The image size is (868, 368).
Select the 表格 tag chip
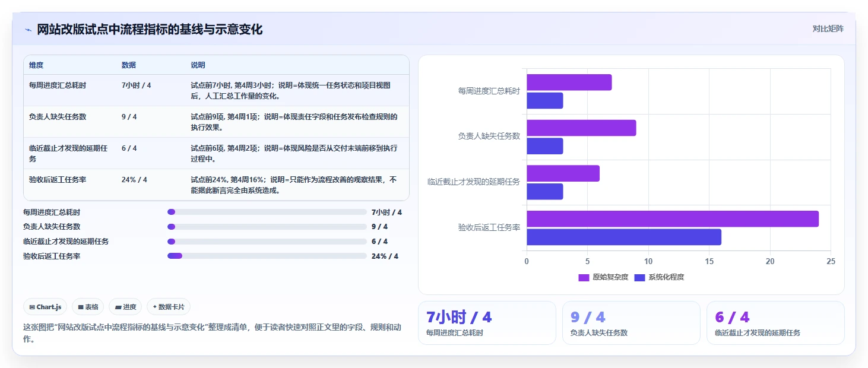[x=88, y=307]
